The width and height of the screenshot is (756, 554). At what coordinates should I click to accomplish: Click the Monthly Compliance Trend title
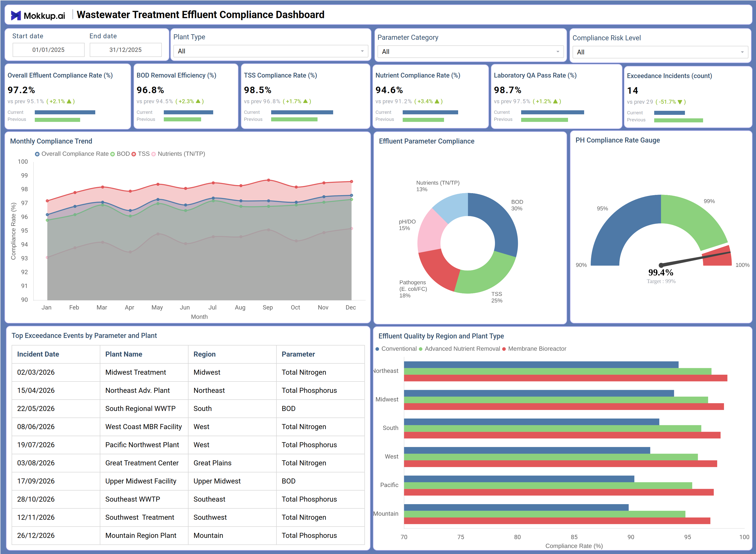click(51, 141)
